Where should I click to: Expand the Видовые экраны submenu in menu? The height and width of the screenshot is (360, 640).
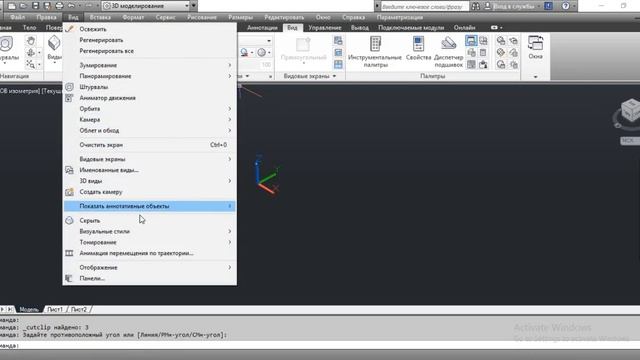pyautogui.click(x=150, y=159)
